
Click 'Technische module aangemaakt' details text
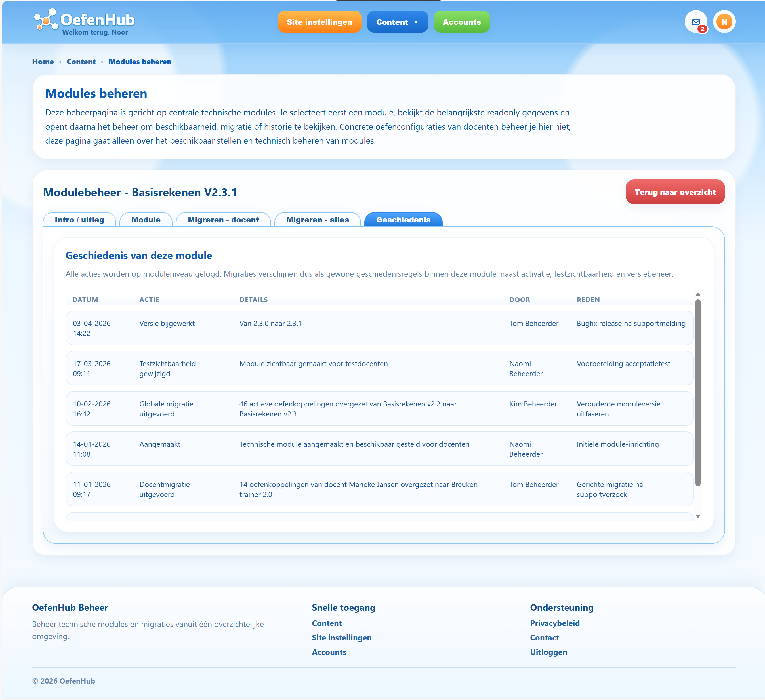[354, 444]
